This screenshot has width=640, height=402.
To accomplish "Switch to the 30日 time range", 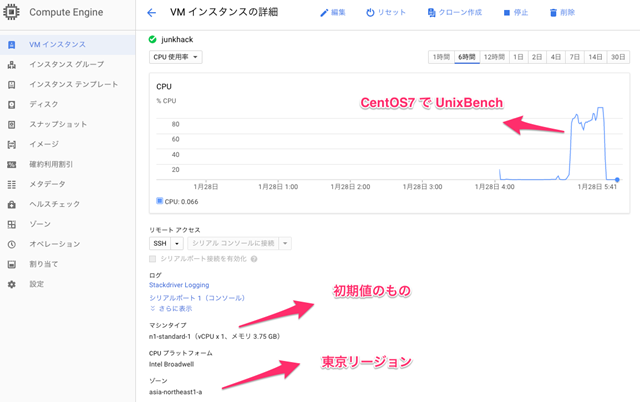I will click(619, 57).
